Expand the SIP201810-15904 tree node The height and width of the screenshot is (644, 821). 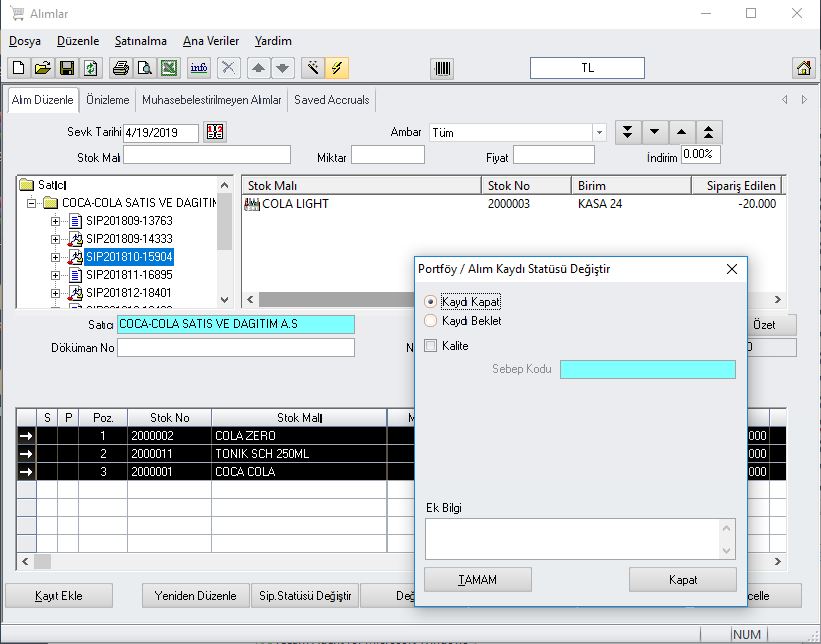pos(55,257)
